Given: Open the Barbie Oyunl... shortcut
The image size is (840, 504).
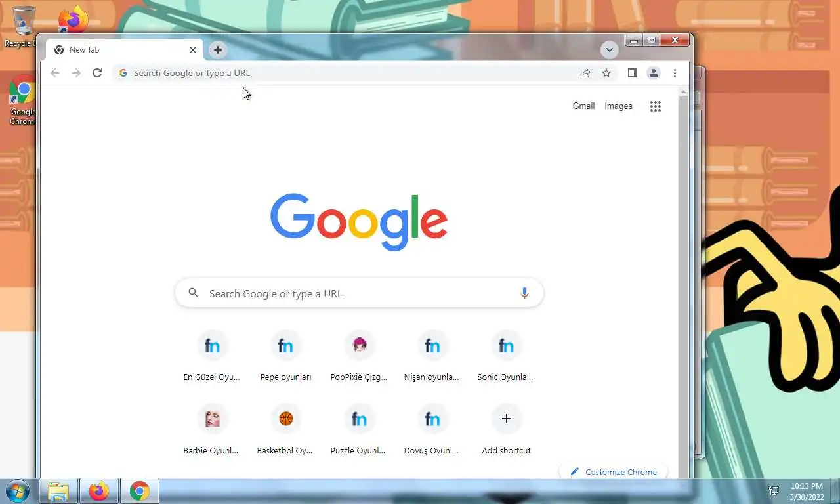Looking at the screenshot, I should (212, 429).
